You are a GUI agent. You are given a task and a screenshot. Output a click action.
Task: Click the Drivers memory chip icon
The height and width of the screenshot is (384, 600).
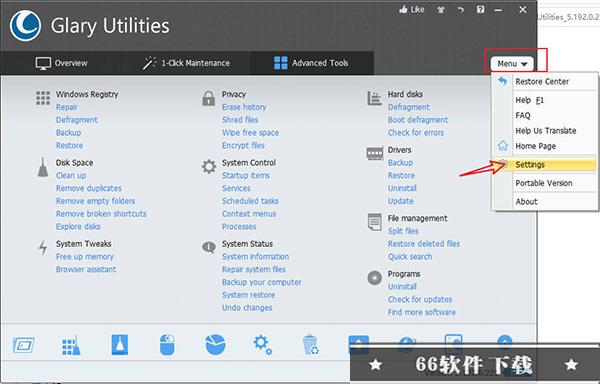point(375,154)
